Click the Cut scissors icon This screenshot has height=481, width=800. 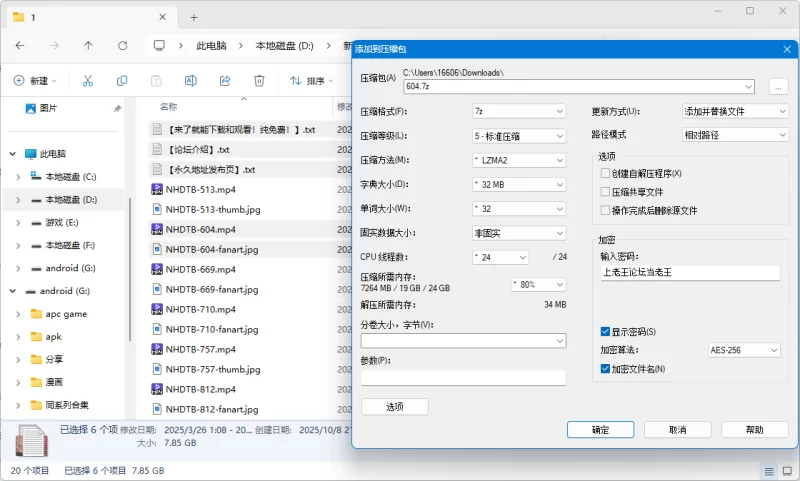point(88,81)
